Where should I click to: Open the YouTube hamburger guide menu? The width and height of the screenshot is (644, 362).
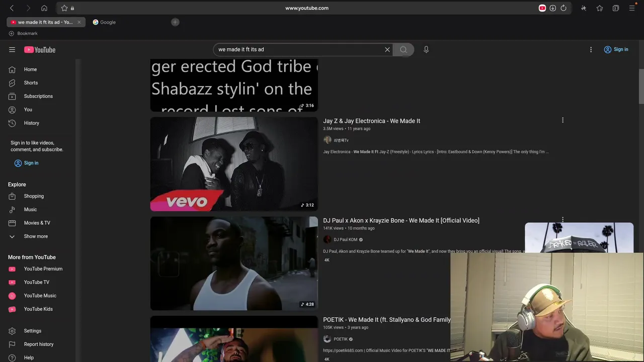(12, 50)
